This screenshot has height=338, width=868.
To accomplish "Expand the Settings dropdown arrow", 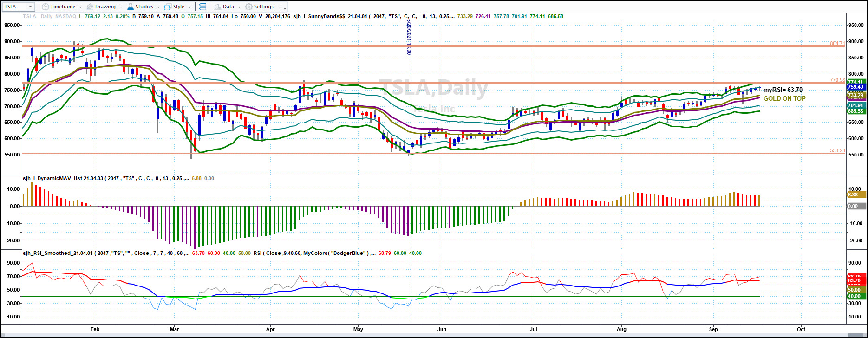I will 279,7.
